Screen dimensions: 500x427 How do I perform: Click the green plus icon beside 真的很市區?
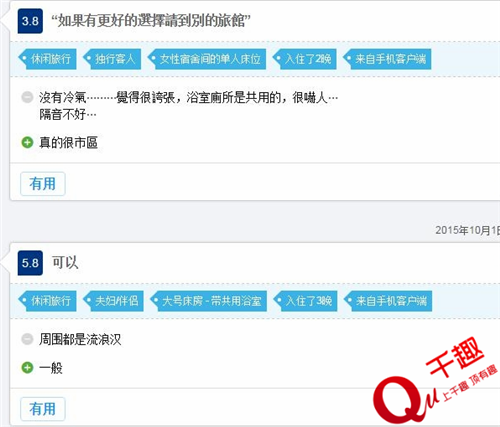[27, 143]
